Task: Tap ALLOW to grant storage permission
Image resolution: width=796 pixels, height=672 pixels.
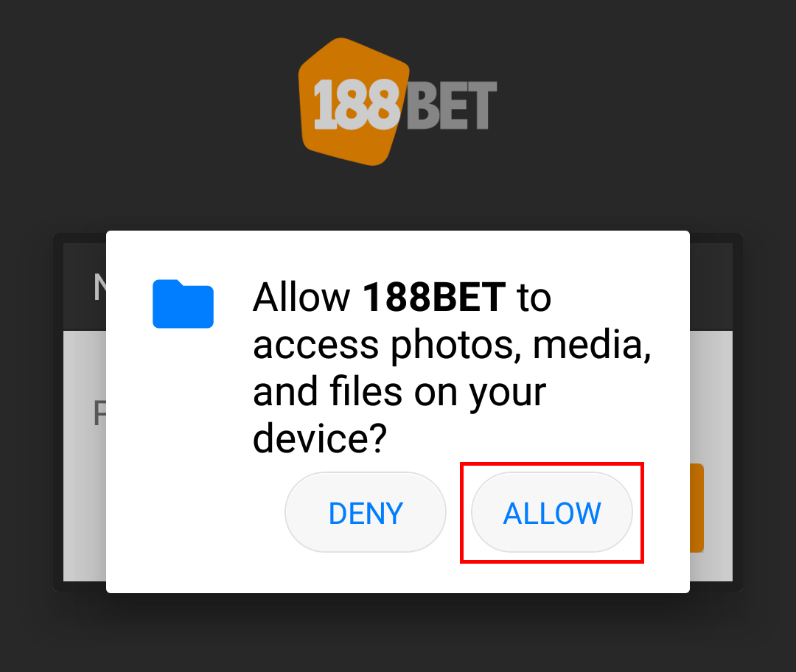Action: click(552, 512)
